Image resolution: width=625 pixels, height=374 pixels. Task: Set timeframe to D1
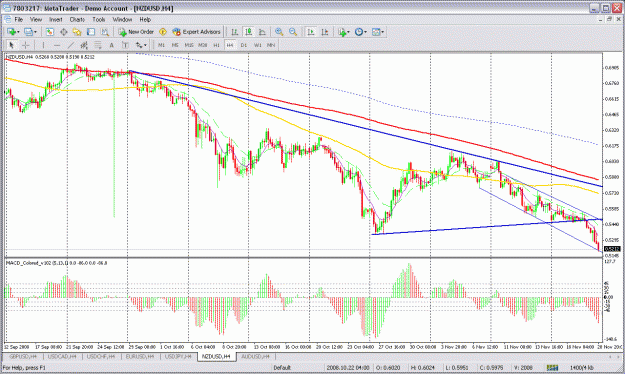tap(244, 45)
